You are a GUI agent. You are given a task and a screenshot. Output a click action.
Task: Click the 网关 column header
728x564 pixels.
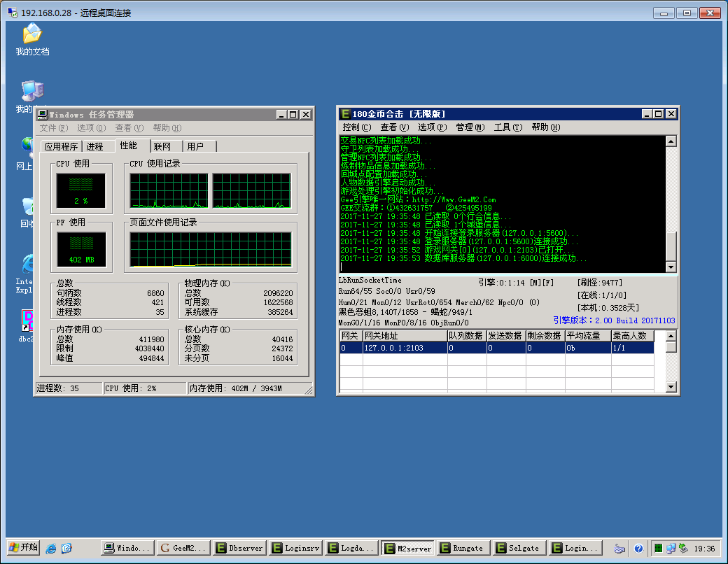[x=351, y=336]
